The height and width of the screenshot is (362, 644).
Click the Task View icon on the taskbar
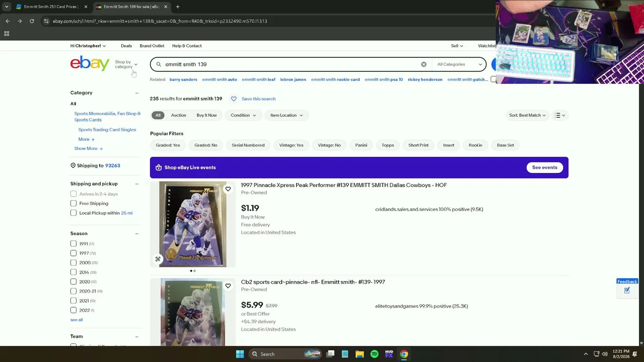click(331, 354)
